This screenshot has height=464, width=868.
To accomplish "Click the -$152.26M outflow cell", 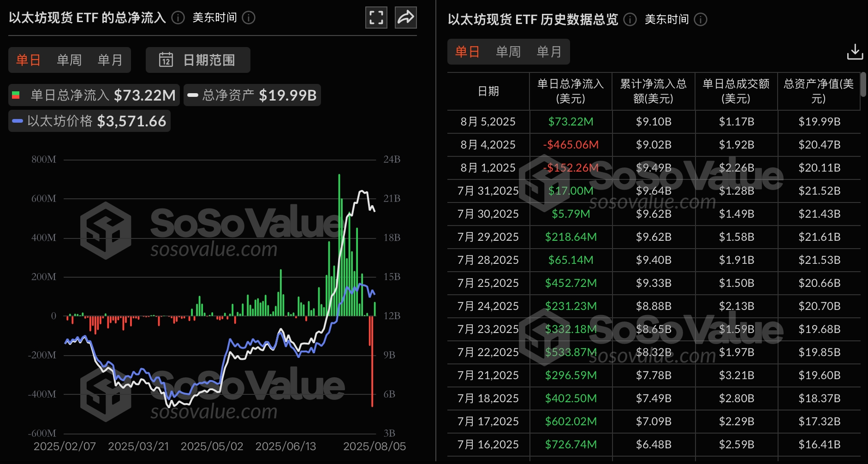I will [x=571, y=168].
